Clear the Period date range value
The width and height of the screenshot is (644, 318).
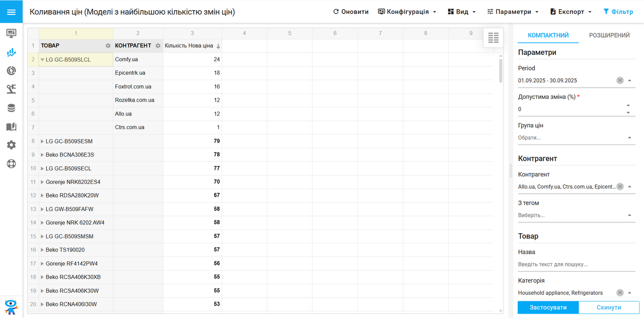620,81
